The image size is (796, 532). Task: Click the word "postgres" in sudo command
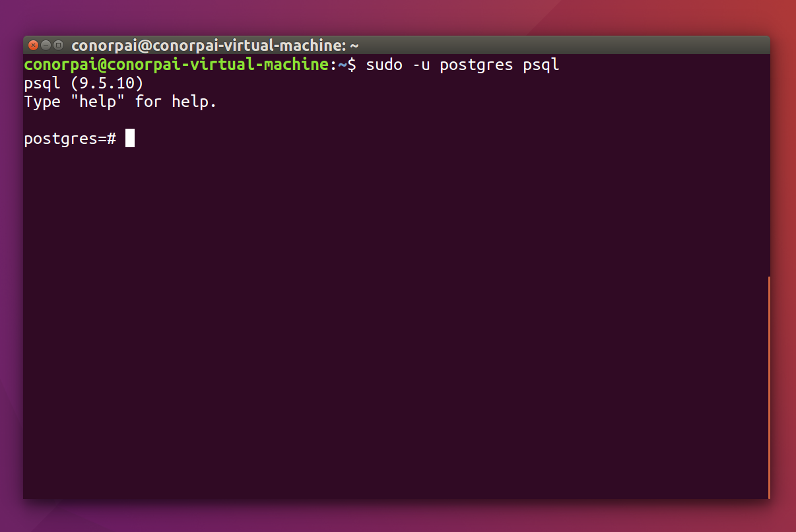click(x=477, y=65)
